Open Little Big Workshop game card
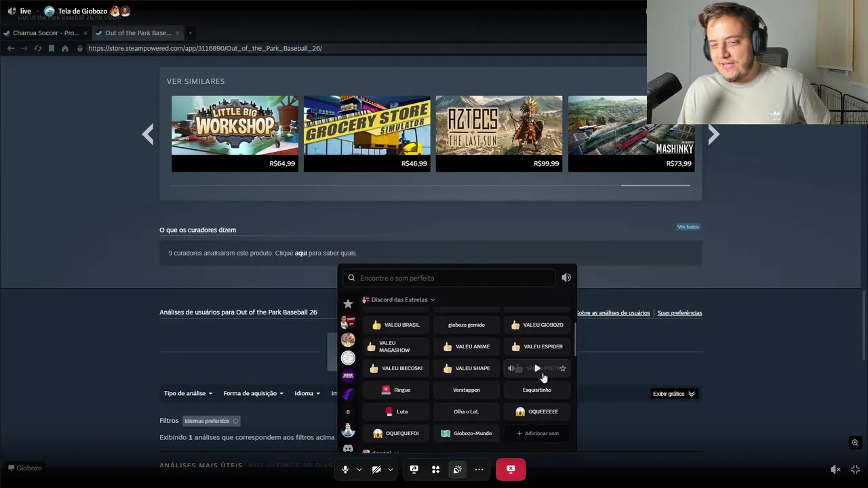The height and width of the screenshot is (488, 868). (x=235, y=134)
